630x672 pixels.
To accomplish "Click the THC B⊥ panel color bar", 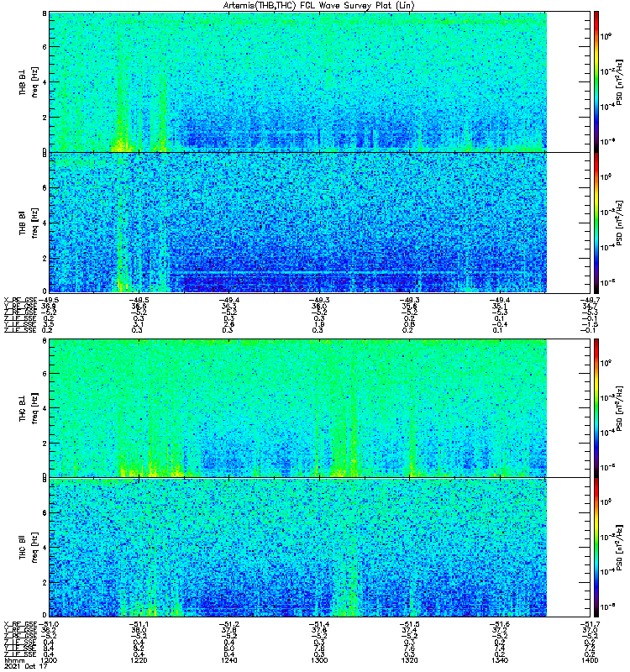I will pyautogui.click(x=596, y=408).
